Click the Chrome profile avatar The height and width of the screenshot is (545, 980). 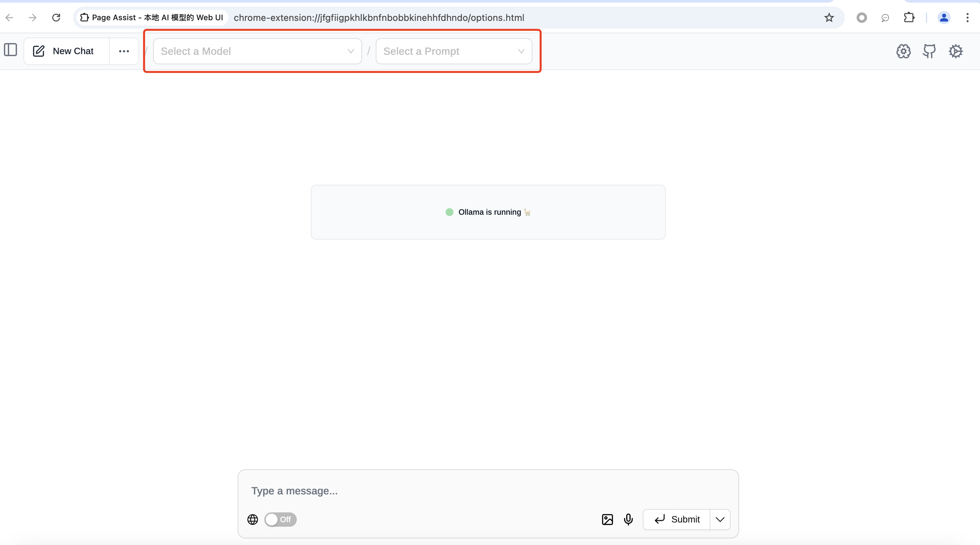point(943,18)
